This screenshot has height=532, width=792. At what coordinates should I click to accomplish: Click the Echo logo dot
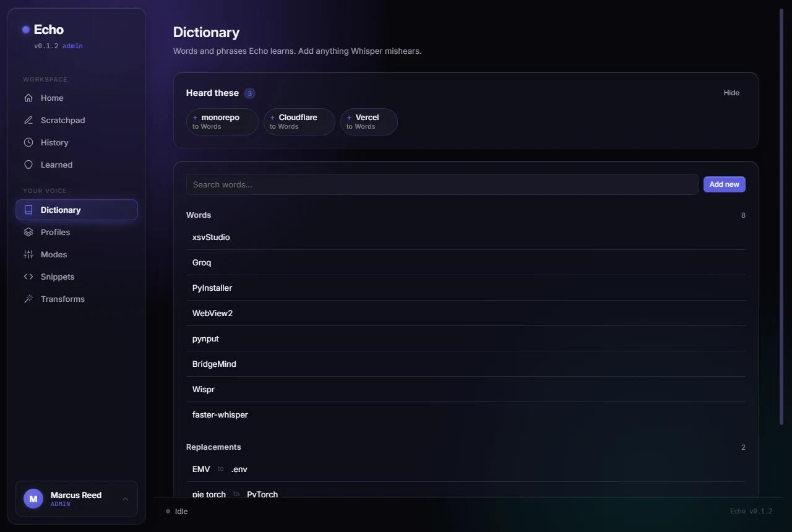tap(26, 30)
